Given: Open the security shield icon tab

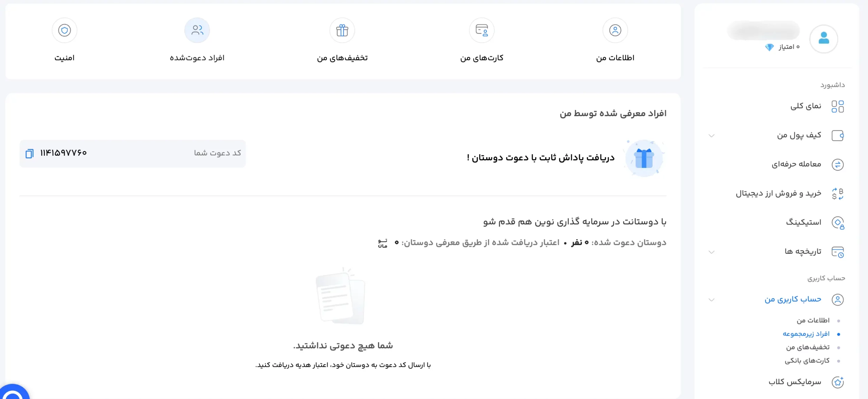Looking at the screenshot, I should pyautogui.click(x=64, y=31).
